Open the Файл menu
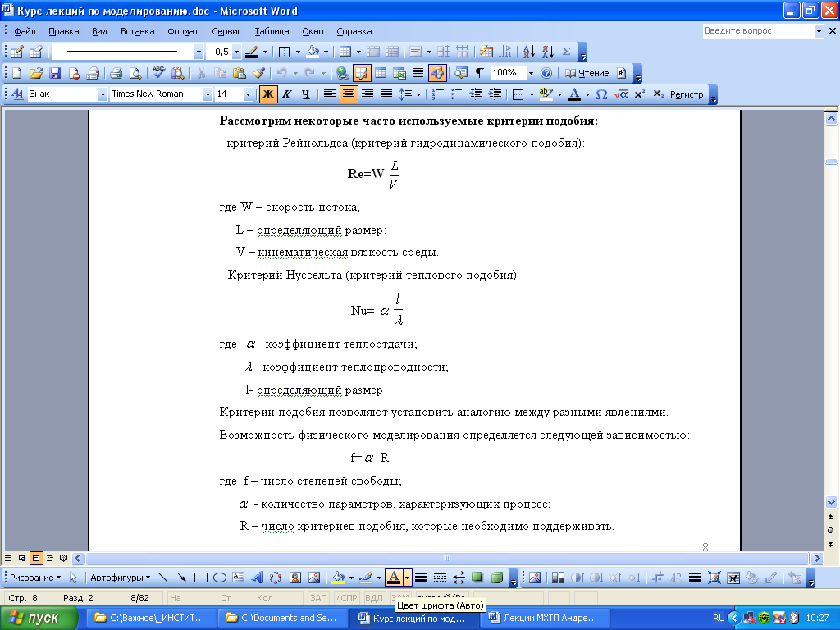Viewport: 840px width, 630px height. click(25, 31)
